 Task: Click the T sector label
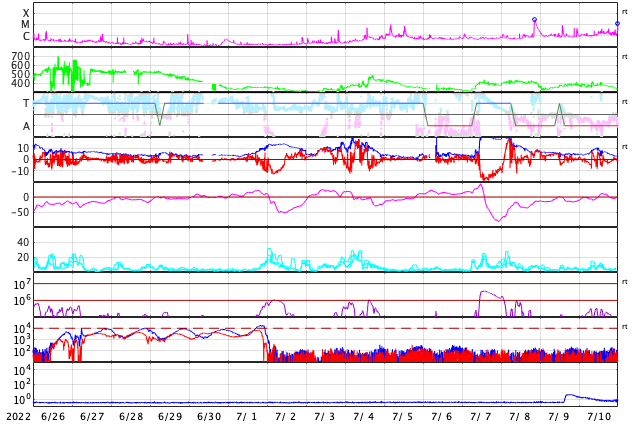click(26, 103)
